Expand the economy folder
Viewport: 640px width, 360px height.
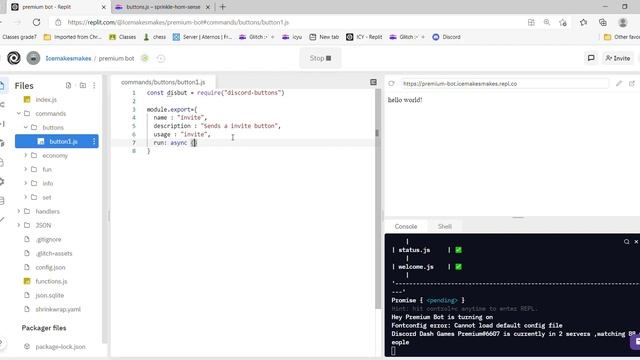tap(26, 156)
